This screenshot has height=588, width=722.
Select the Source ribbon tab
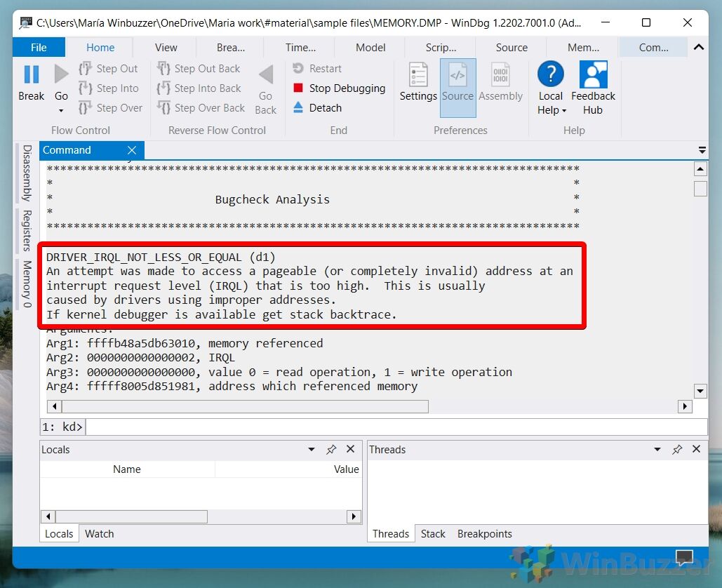coord(512,48)
